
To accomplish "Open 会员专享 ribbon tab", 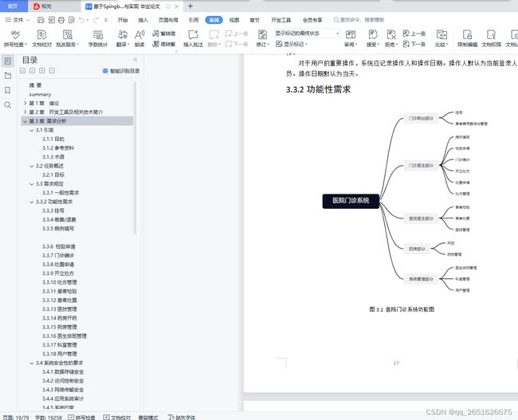I will pyautogui.click(x=312, y=20).
